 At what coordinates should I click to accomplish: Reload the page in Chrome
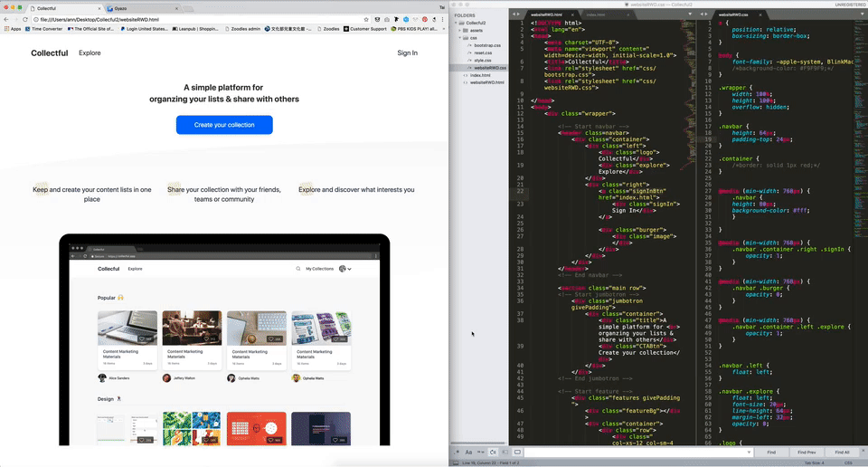coord(25,19)
